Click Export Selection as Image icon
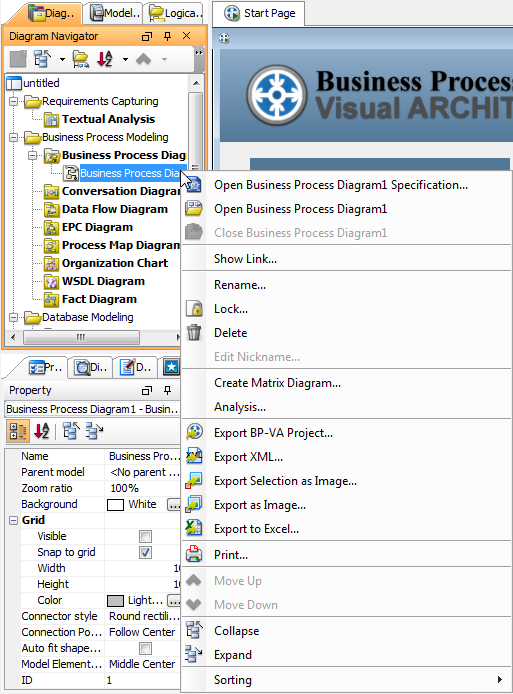Viewport: 513px width, 694px height. [194, 481]
